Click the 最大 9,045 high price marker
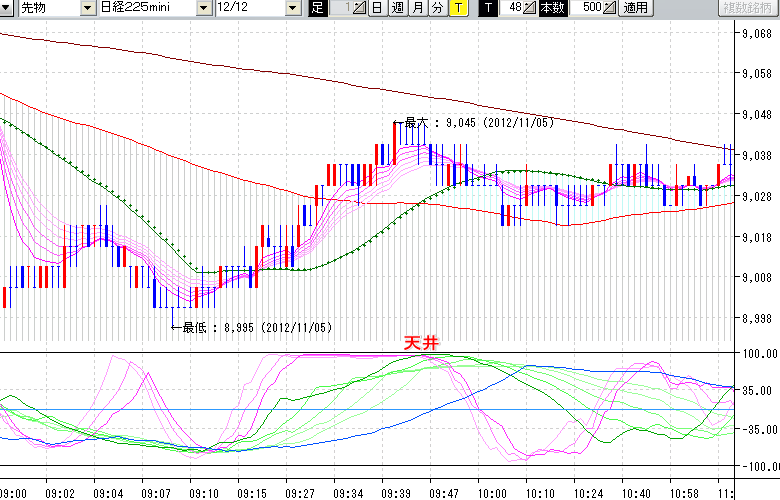This screenshot has width=780, height=500. coord(474,123)
